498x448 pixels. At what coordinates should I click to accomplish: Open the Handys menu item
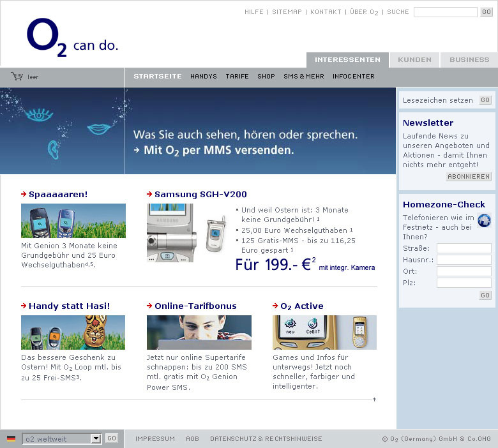click(x=204, y=77)
